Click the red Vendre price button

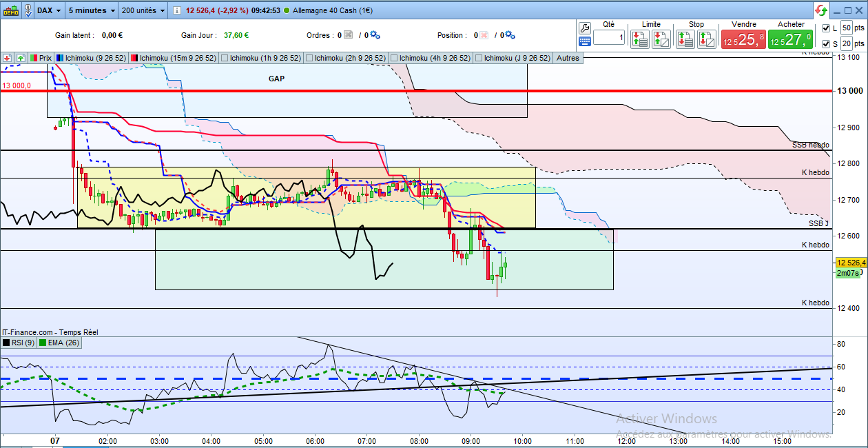point(743,39)
